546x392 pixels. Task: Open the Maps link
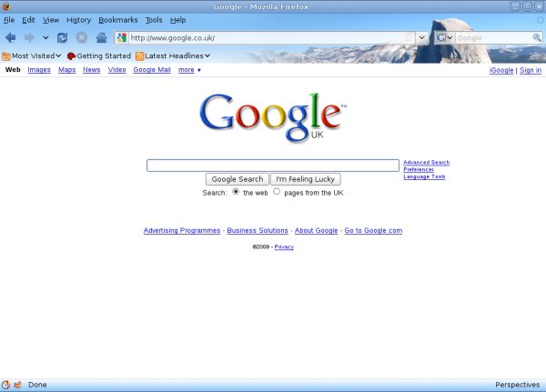pyautogui.click(x=66, y=70)
